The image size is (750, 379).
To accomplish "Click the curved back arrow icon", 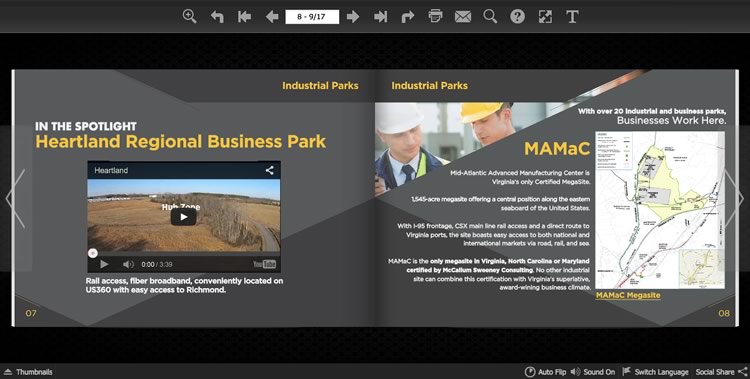I will point(217,17).
